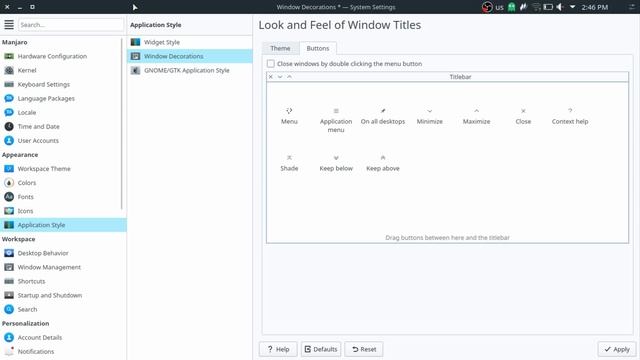Open the us keyboard layout indicator

click(x=500, y=7)
